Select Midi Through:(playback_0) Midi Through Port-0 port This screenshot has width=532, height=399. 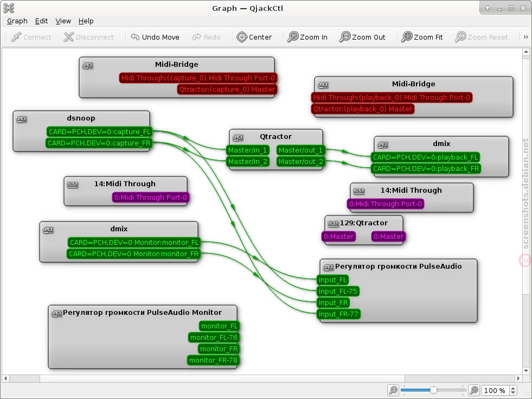(x=392, y=98)
